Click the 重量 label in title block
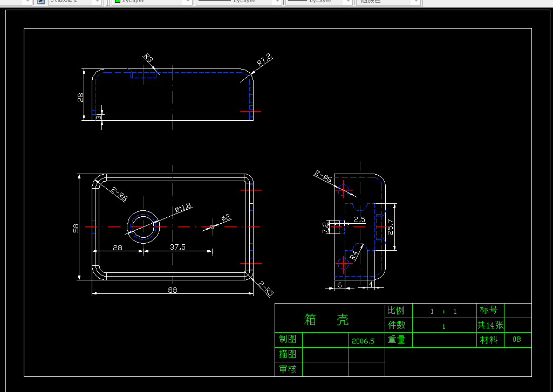The width and height of the screenshot is (553, 392). [x=397, y=340]
